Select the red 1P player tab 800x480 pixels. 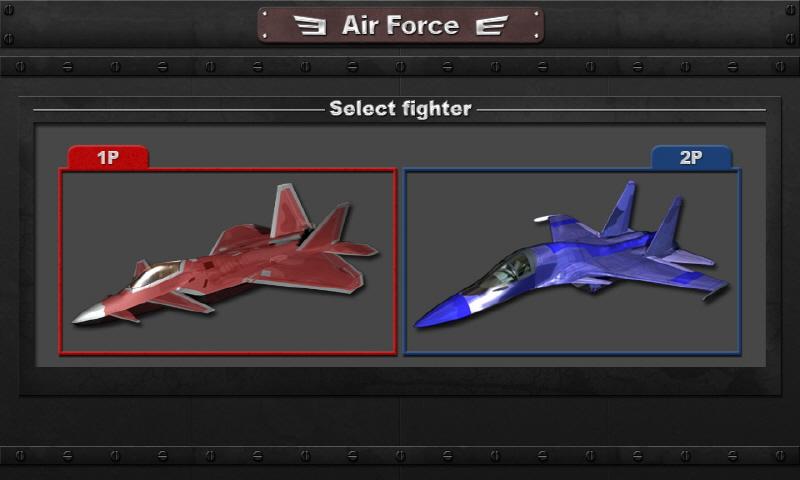pos(108,157)
